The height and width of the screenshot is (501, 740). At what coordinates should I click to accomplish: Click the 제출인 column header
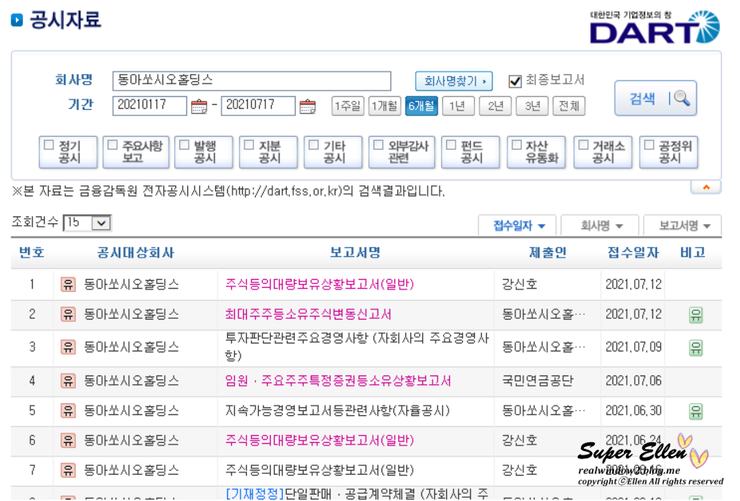(547, 253)
